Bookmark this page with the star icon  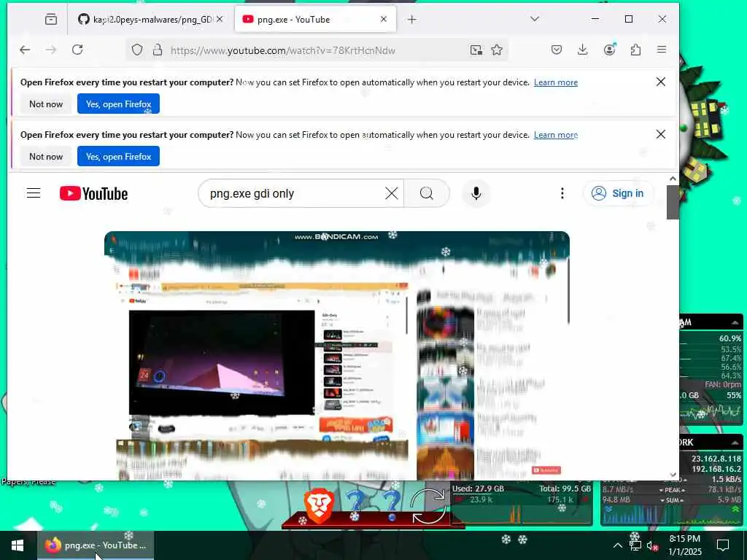point(497,50)
